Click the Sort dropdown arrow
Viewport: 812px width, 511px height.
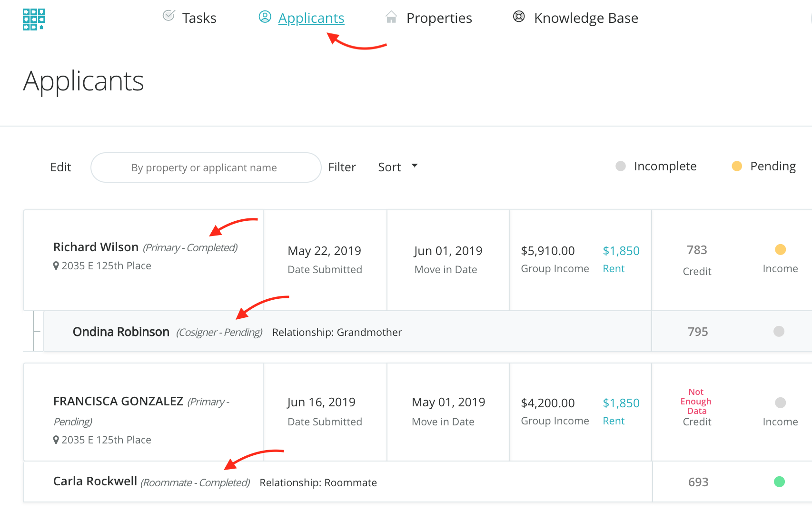tap(415, 166)
